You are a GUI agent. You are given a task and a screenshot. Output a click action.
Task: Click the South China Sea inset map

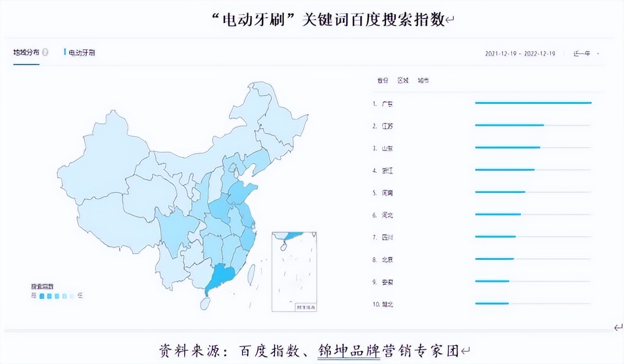tap(294, 272)
